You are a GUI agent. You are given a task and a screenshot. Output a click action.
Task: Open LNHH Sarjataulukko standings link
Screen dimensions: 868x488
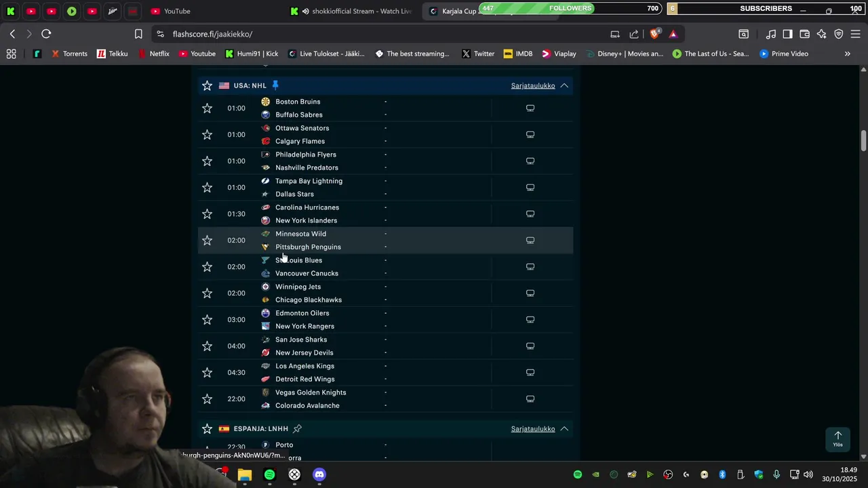point(533,429)
